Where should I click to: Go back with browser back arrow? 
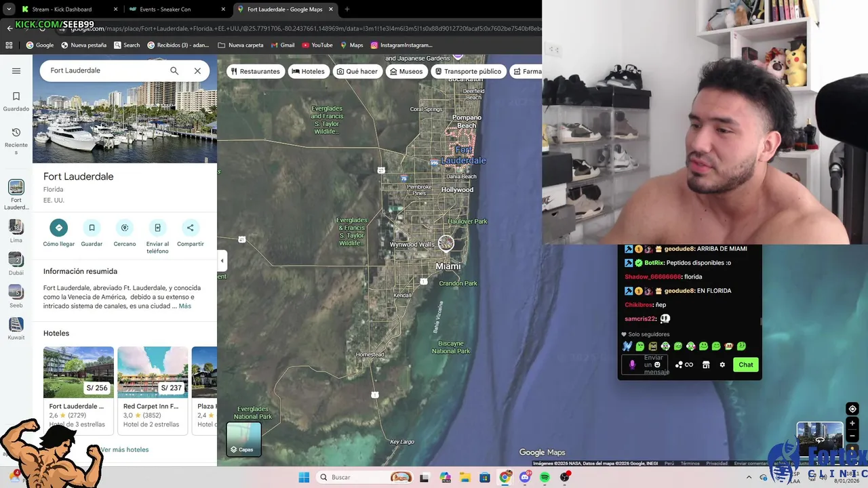9,28
